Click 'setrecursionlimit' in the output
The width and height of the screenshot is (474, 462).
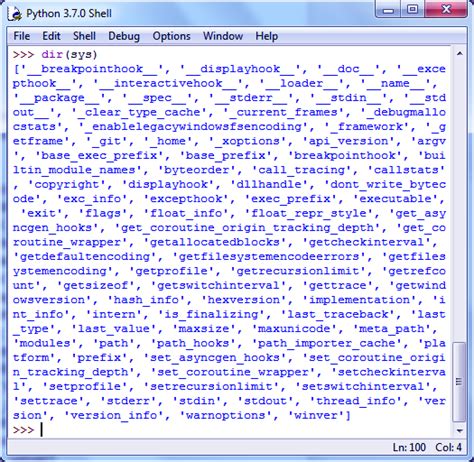coord(211,387)
